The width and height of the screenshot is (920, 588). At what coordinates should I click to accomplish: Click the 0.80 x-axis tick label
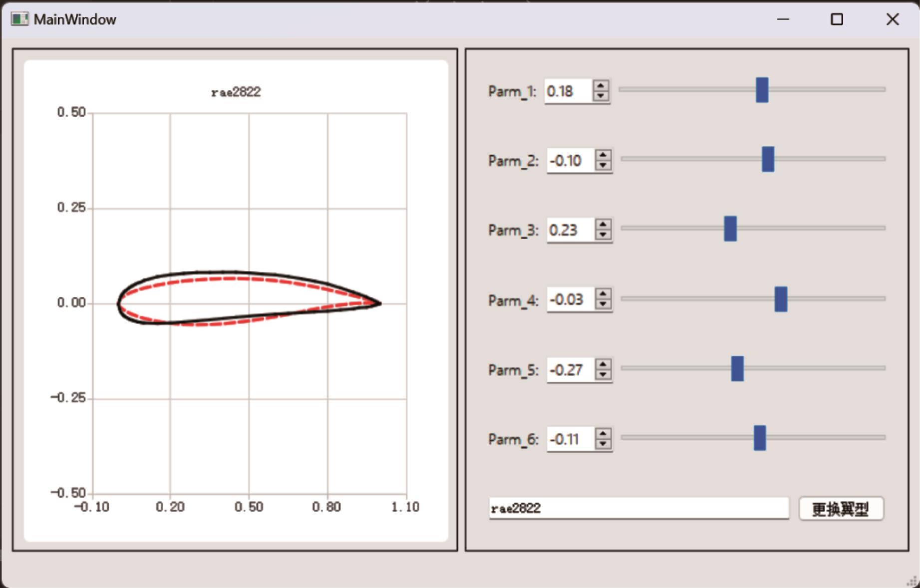(x=326, y=507)
